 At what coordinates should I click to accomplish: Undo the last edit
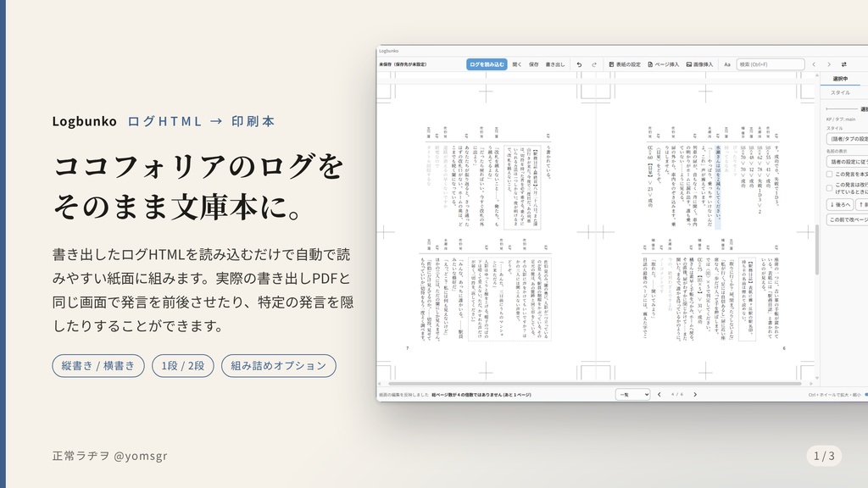pos(579,64)
